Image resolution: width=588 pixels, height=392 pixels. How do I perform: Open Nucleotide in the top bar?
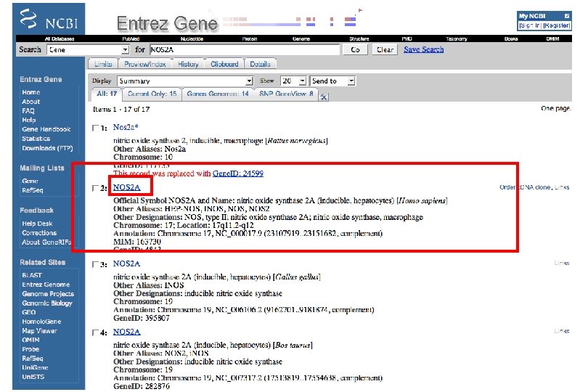click(x=192, y=38)
